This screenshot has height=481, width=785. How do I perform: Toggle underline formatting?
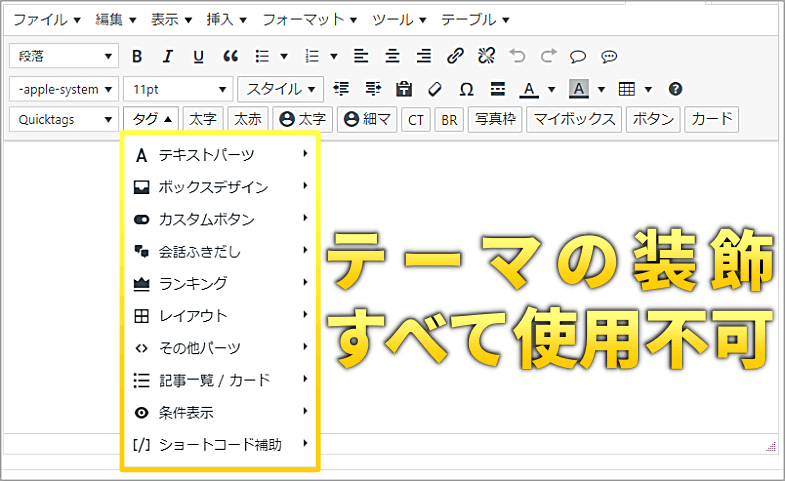coord(198,56)
